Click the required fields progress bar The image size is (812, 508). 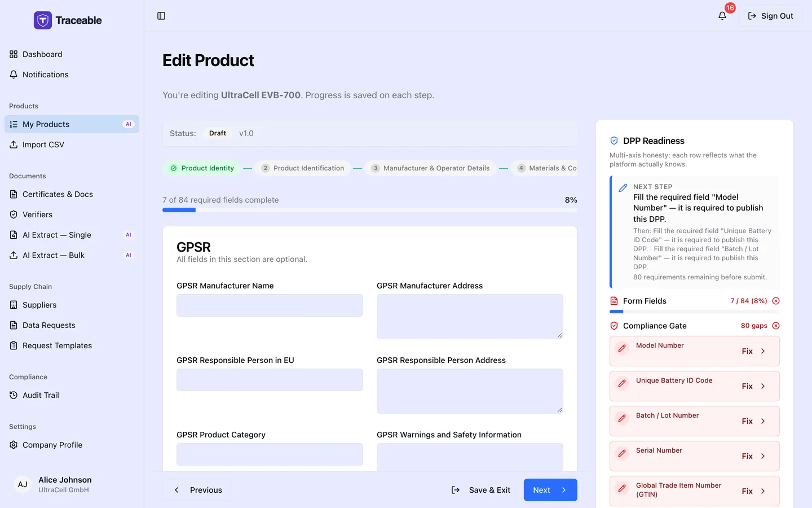coord(370,210)
